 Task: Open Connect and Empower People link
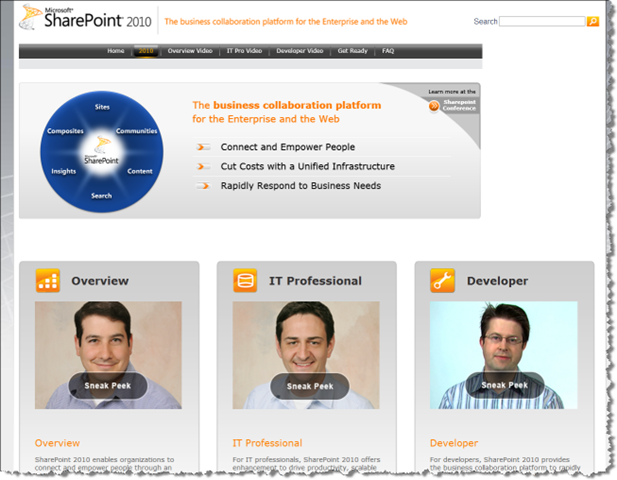point(288,147)
